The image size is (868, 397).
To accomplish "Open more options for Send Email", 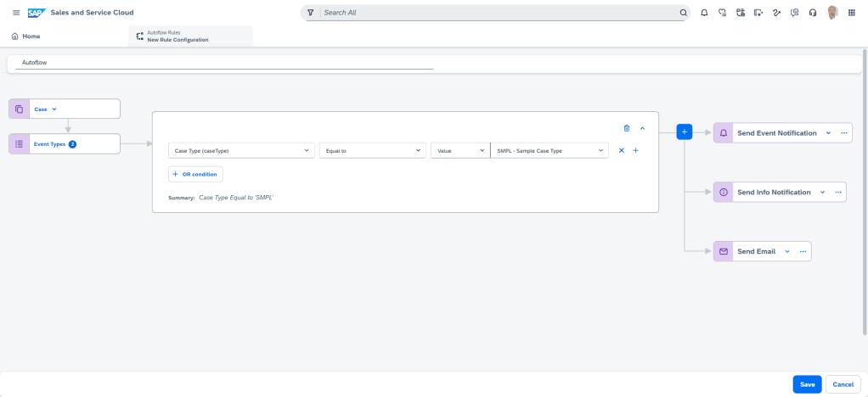I will pos(803,251).
